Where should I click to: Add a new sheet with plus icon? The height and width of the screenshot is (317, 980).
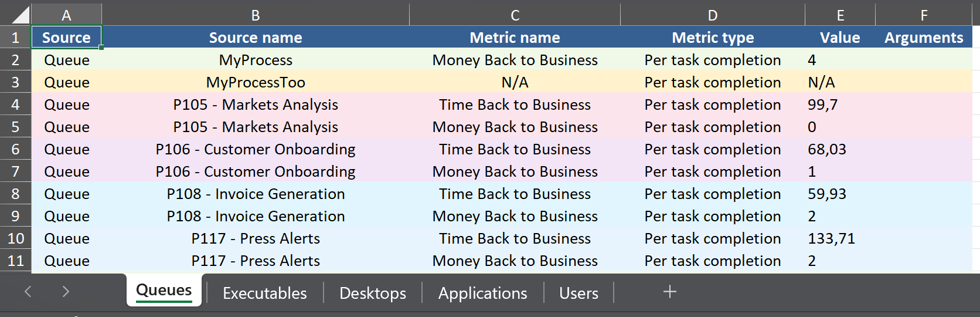[669, 292]
